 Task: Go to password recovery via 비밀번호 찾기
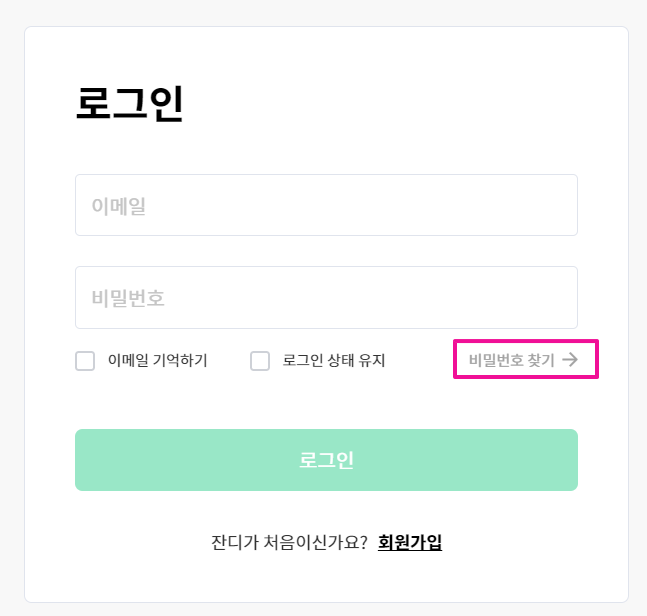[512, 360]
